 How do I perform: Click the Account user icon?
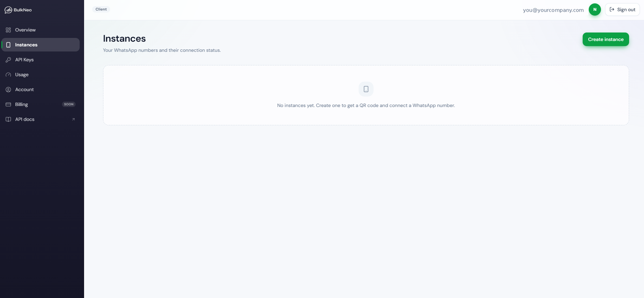8,89
